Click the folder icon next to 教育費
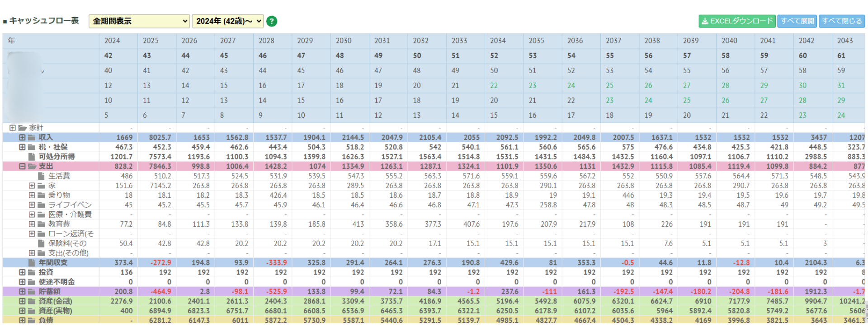The height and width of the screenshot is (331, 868). click(42, 224)
